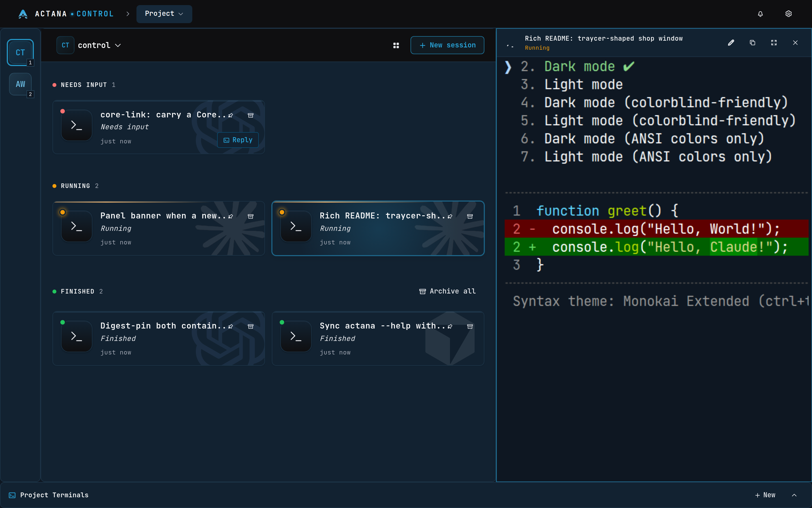
Task: Click the Project Terminals label
Action: 54,495
